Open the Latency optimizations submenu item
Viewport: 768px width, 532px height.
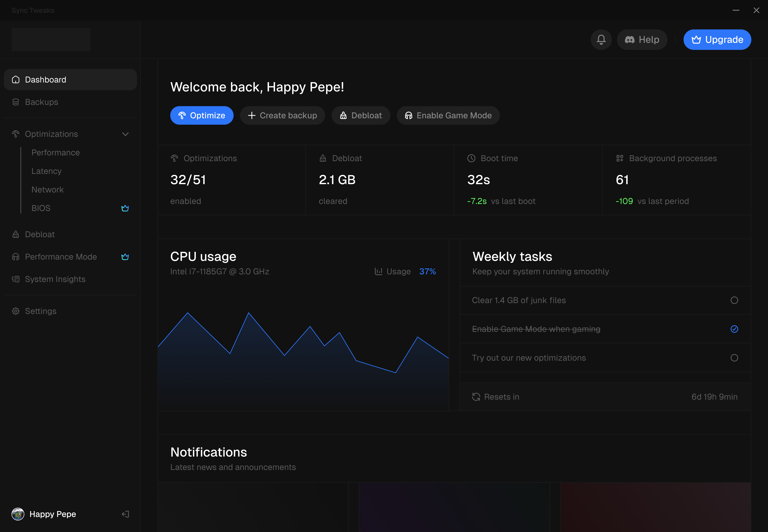pyautogui.click(x=46, y=171)
